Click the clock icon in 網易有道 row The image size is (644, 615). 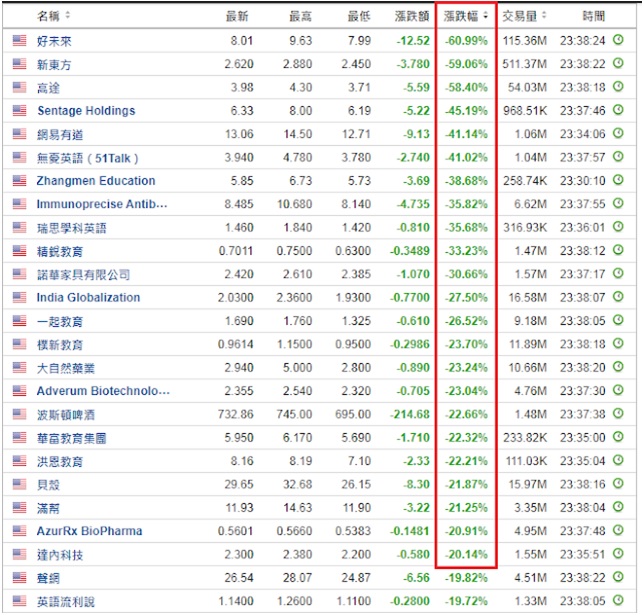618,134
